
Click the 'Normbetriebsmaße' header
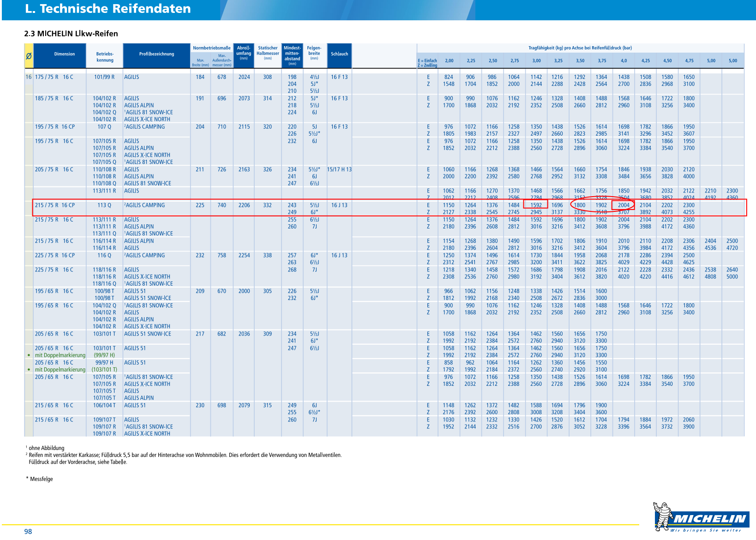[x=212, y=48]
